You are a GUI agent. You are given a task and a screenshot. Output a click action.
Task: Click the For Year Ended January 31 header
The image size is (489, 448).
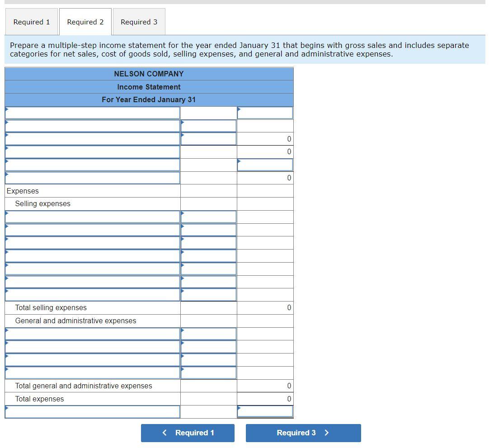148,99
